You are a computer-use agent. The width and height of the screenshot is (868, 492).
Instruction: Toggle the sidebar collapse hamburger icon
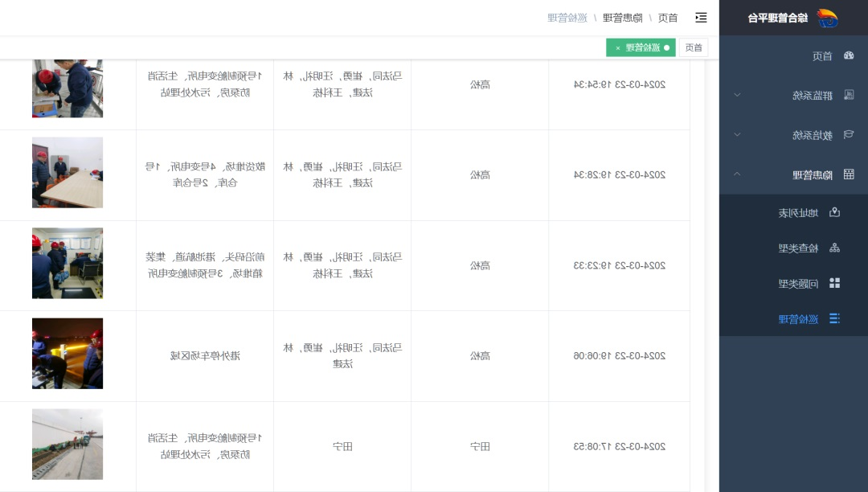pyautogui.click(x=701, y=18)
